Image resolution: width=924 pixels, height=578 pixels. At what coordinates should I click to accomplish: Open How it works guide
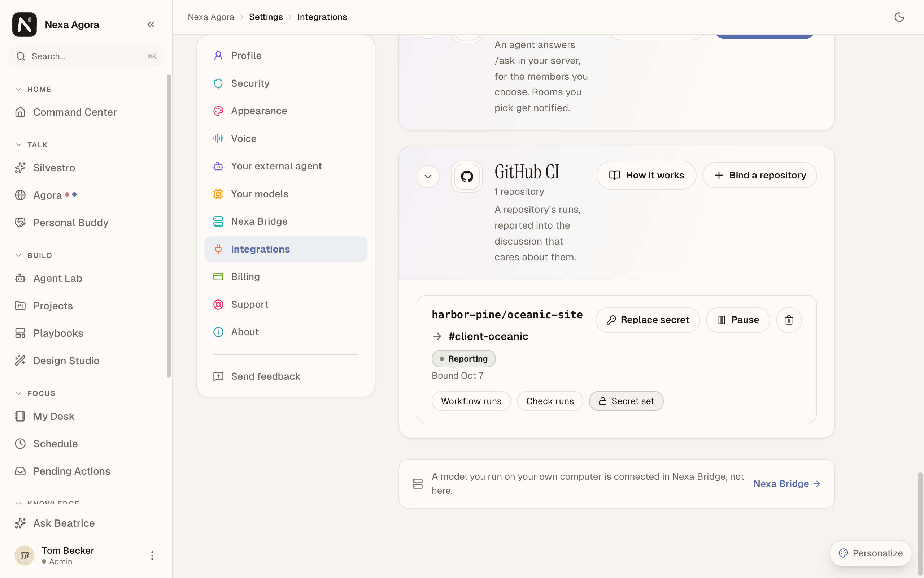coord(646,176)
